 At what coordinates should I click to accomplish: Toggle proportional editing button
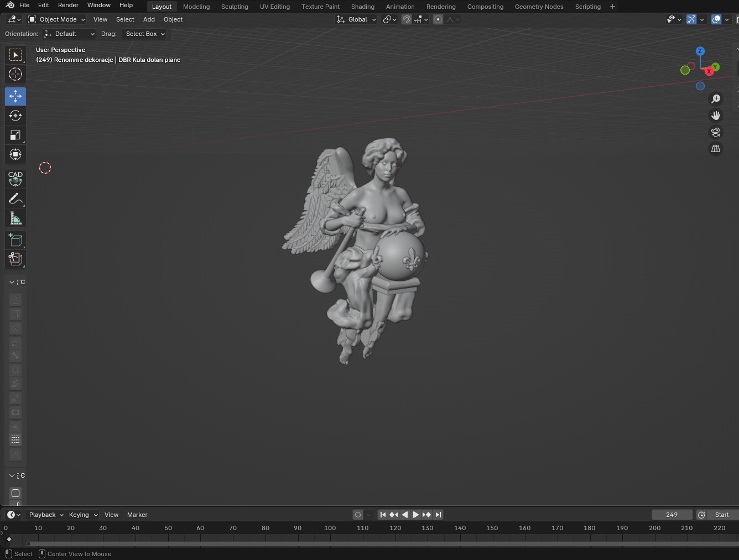tap(438, 19)
